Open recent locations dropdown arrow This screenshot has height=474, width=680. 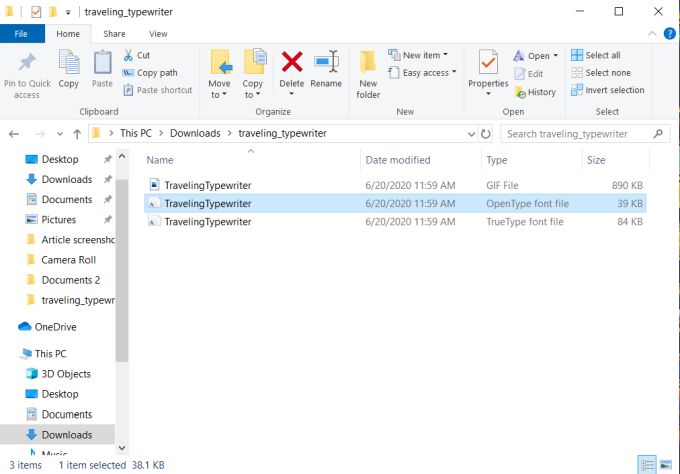pyautogui.click(x=60, y=134)
